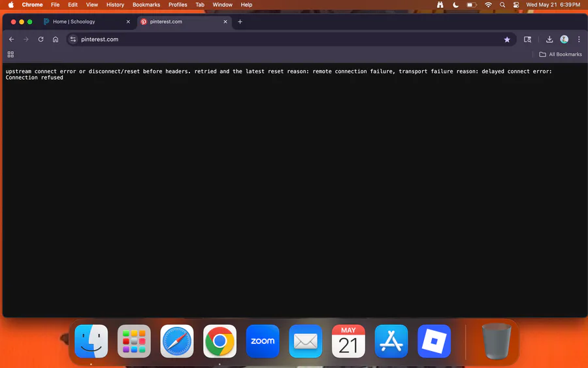Open Launchpad from the Dock

(134, 341)
